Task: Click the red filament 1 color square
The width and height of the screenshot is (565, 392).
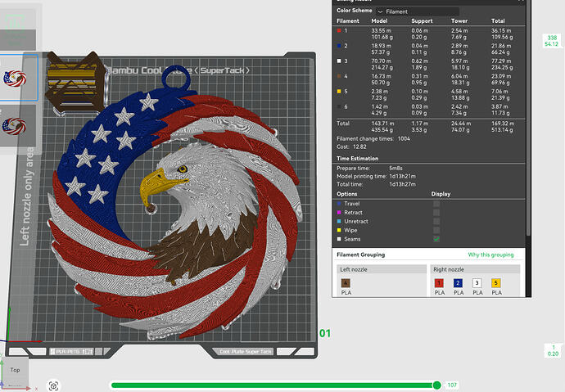Action: pos(339,30)
